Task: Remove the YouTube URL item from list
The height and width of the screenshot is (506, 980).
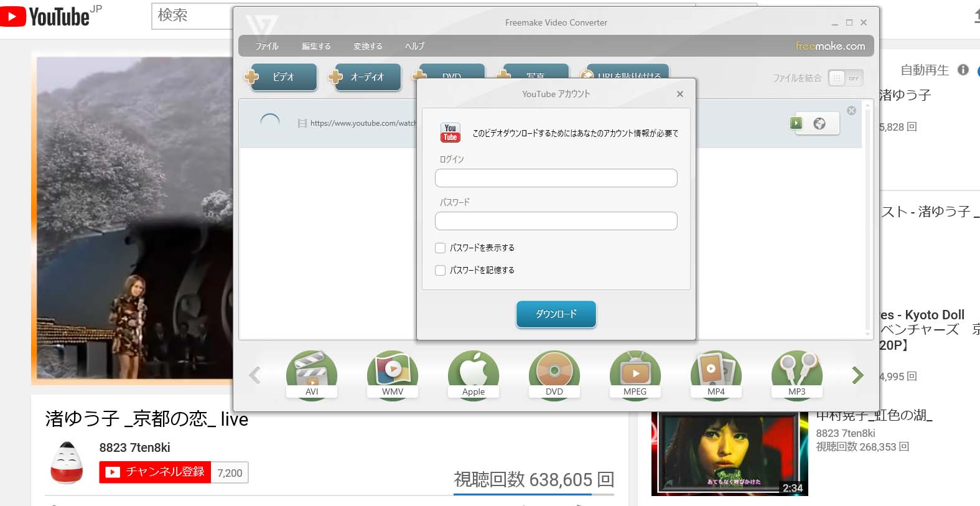Action: coord(851,111)
